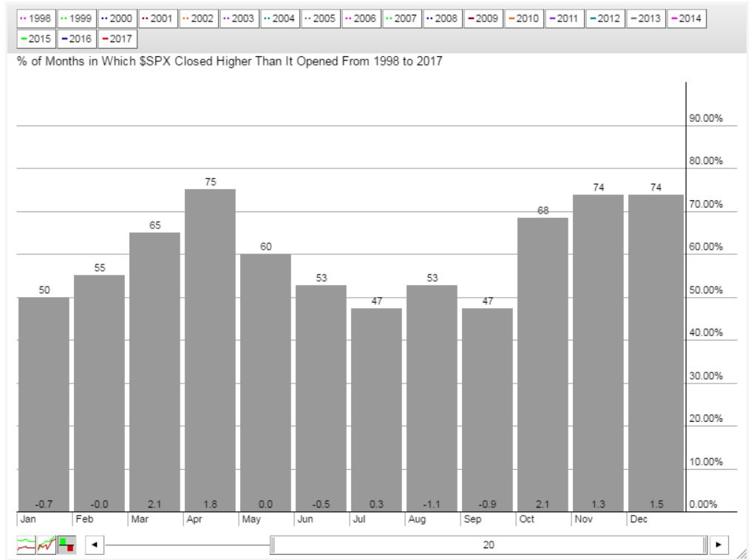The width and height of the screenshot is (751, 560).
Task: Toggle the 1998 year series
Action: pos(34,17)
